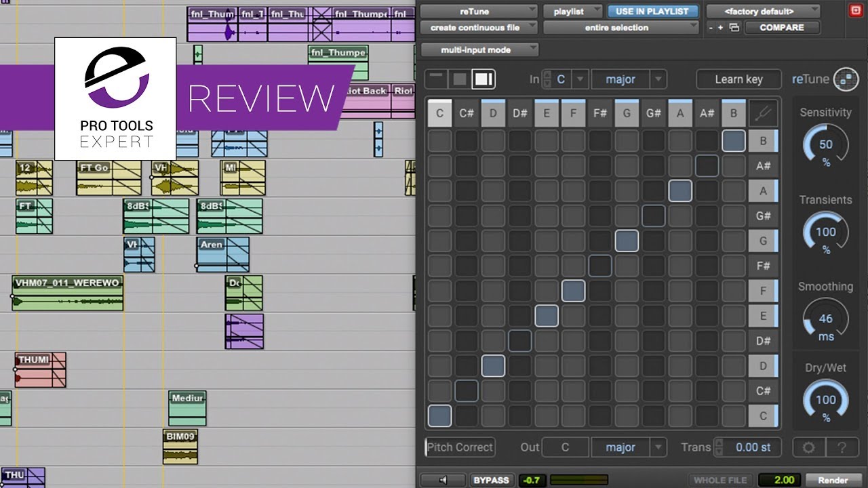Open the playlist dropdown
868x488 pixels.
click(x=573, y=12)
